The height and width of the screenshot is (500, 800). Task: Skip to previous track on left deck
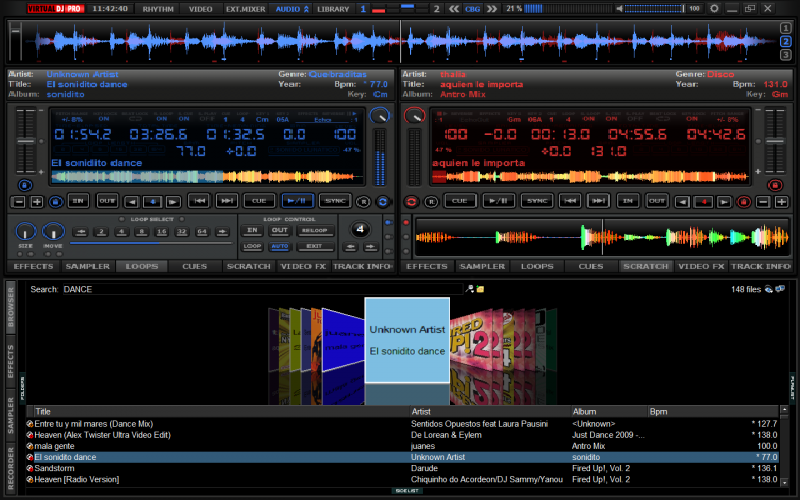click(198, 201)
